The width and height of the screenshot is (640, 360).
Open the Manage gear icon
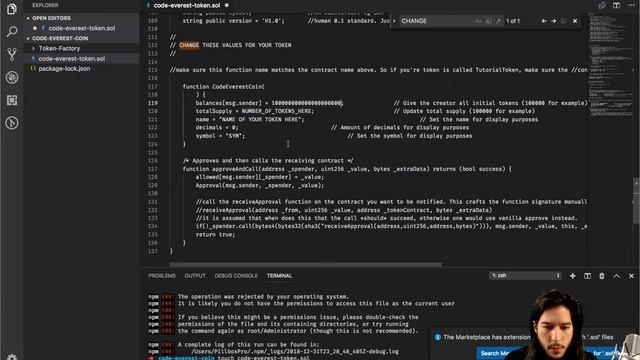click(12, 357)
